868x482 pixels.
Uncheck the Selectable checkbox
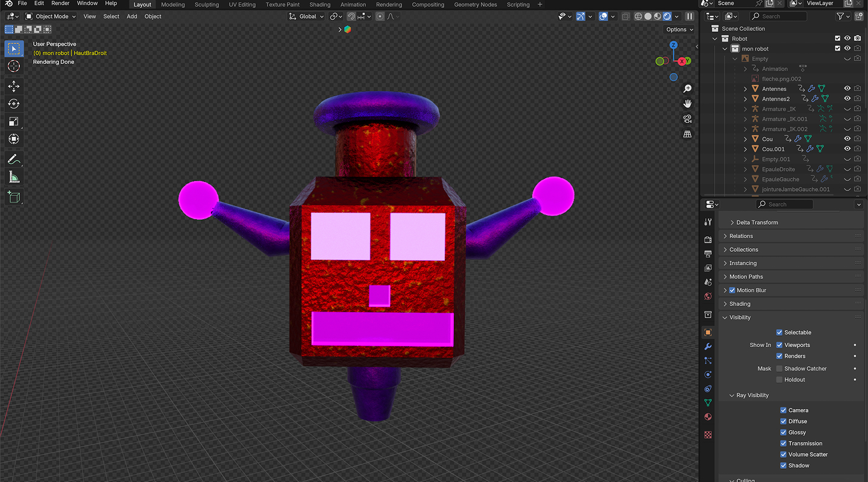pyautogui.click(x=779, y=333)
